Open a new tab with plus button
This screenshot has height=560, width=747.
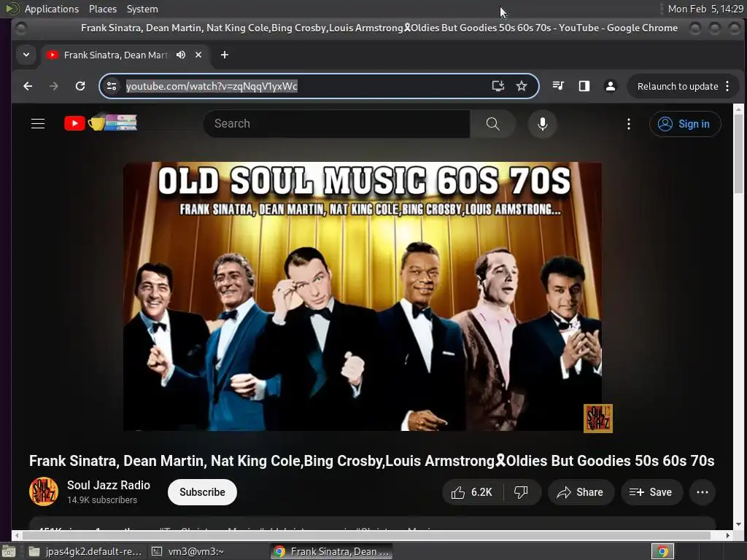[225, 55]
